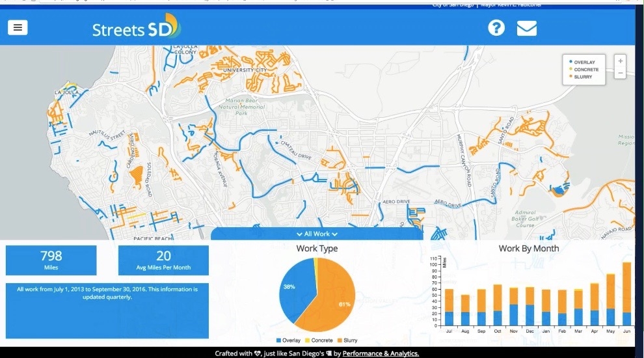Expand the All Work filter bar
Viewport: 644px width, 358px height.
[x=317, y=234]
